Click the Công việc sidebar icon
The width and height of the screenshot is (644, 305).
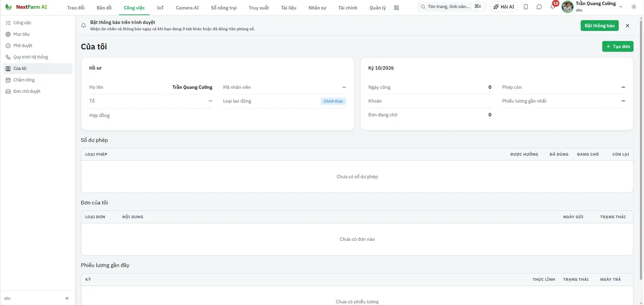[8, 23]
